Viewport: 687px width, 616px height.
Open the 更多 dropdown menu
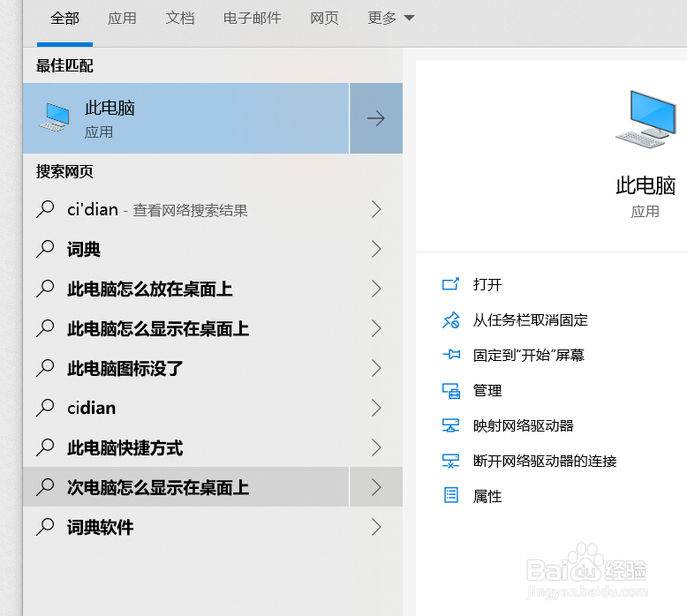[x=391, y=19]
